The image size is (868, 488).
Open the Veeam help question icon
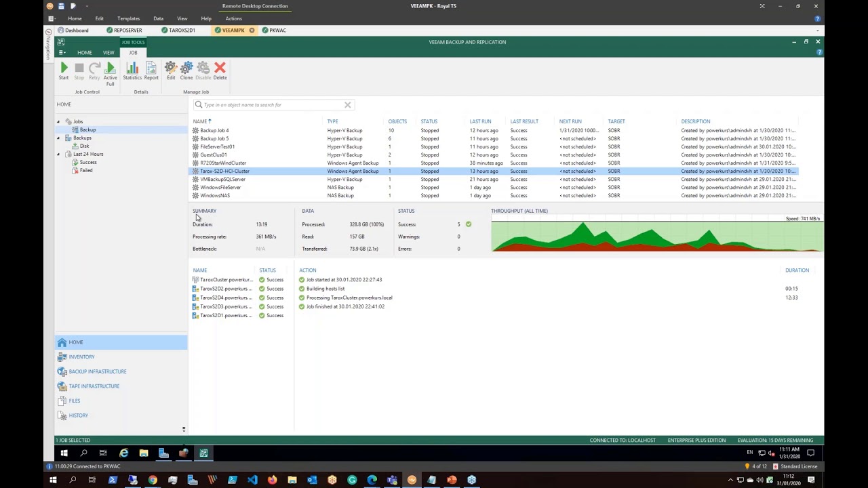pyautogui.click(x=819, y=52)
